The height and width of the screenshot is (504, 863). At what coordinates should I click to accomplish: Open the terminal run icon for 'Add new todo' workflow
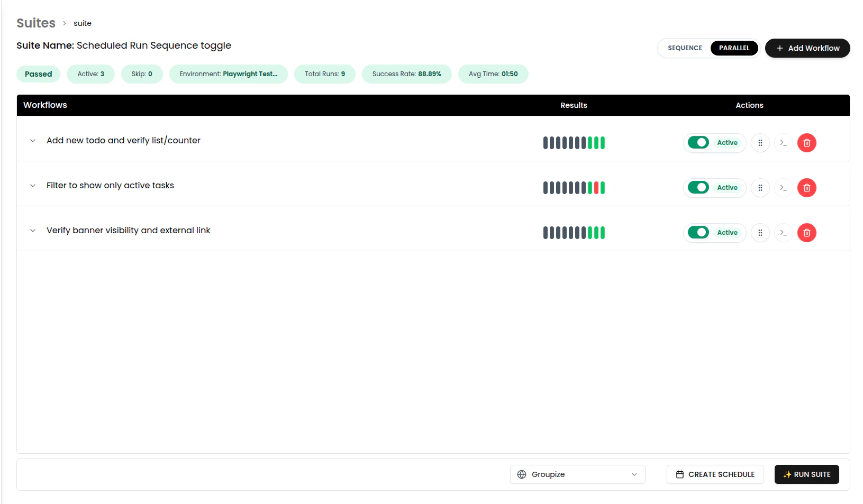(784, 143)
